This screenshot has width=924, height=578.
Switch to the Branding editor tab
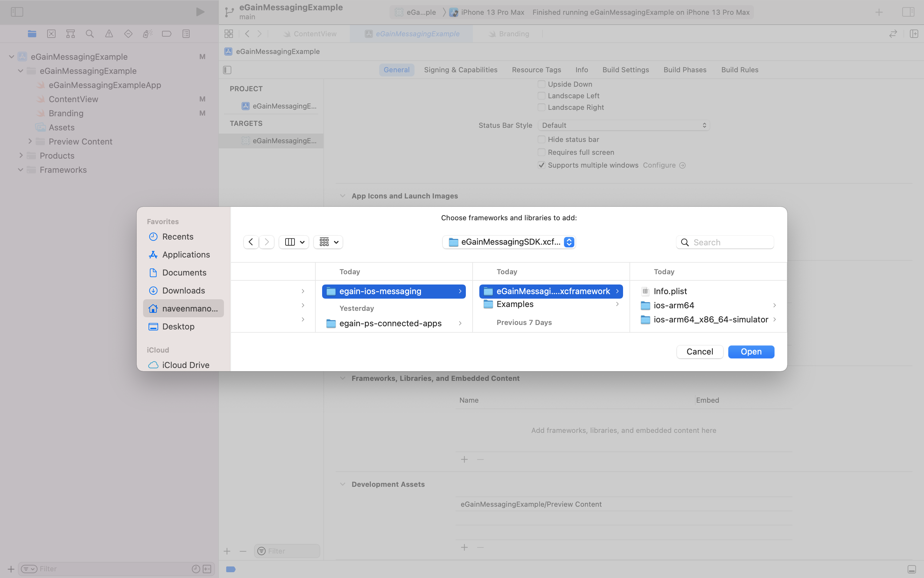[509, 34]
